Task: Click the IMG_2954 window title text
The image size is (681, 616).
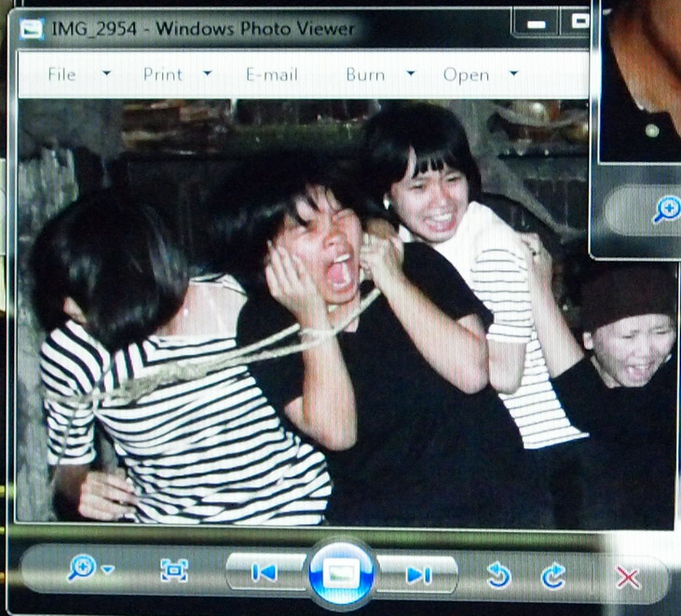Action: pyautogui.click(x=203, y=29)
